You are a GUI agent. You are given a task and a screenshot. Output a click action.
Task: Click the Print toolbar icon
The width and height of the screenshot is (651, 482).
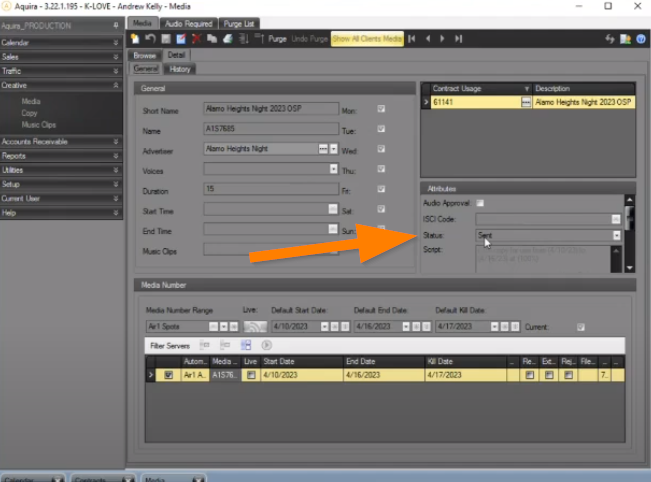pyautogui.click(x=228, y=39)
